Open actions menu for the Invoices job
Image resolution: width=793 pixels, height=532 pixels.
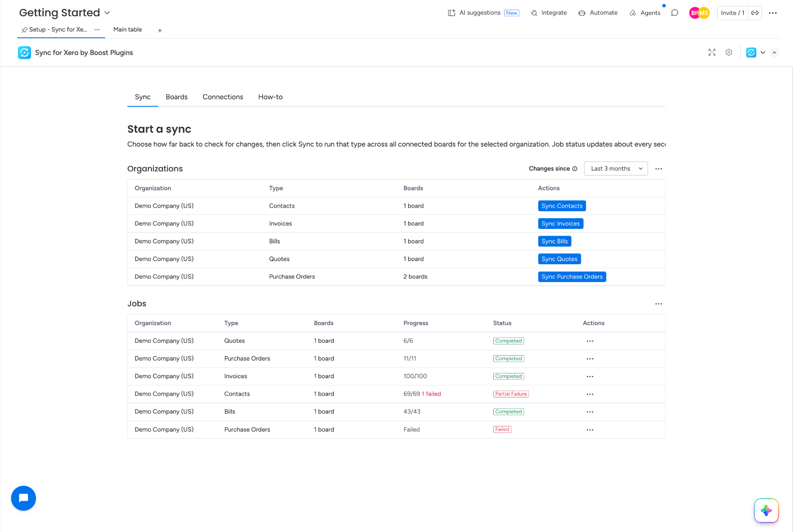pyautogui.click(x=590, y=376)
